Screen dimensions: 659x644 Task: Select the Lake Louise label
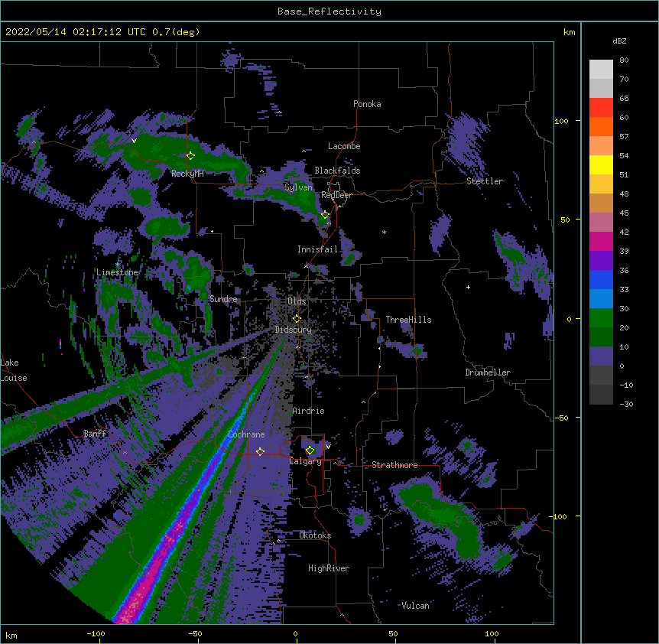click(14, 370)
